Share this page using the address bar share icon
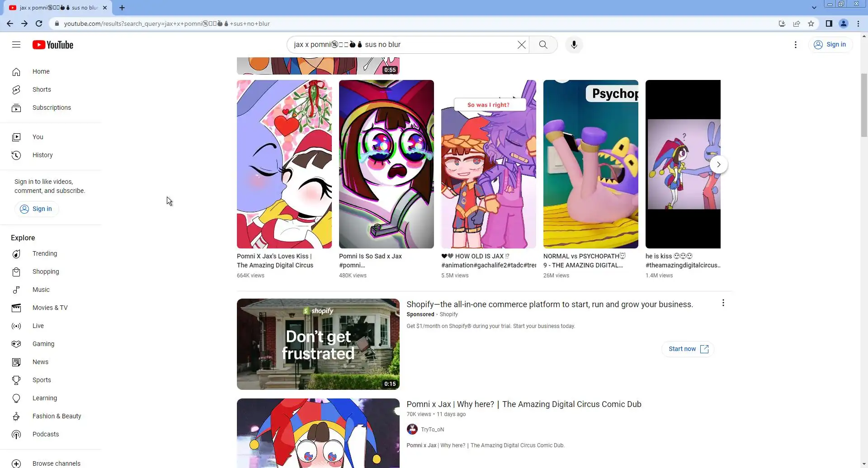The width and height of the screenshot is (868, 468). (x=797, y=23)
